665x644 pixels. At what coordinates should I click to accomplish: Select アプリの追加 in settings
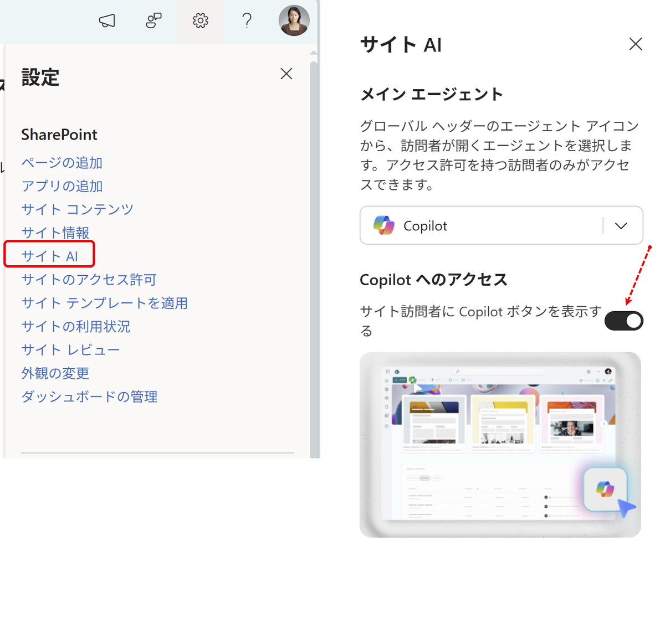point(62,186)
